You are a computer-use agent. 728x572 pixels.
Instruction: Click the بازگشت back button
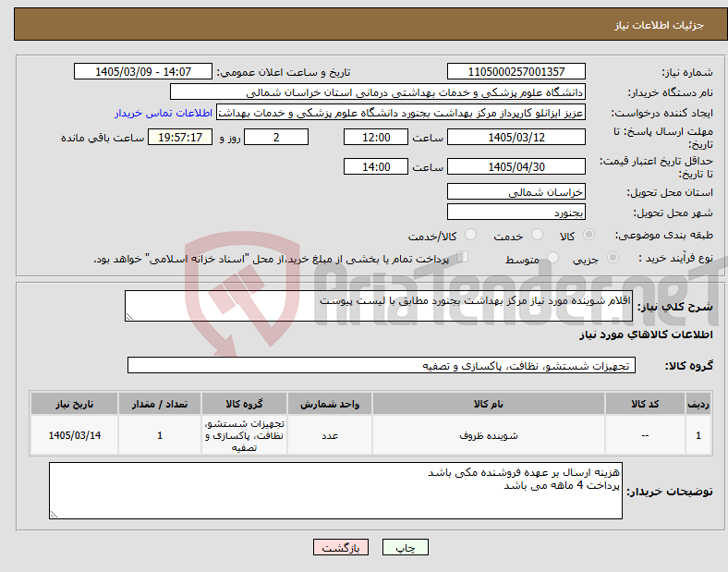[341, 547]
